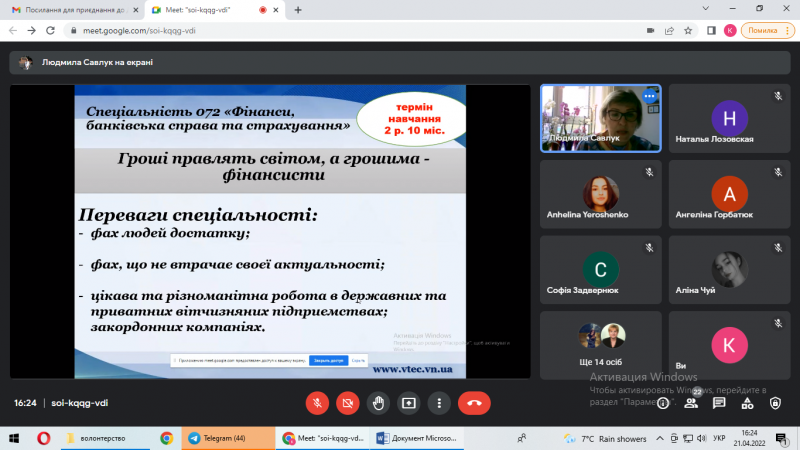This screenshot has width=800, height=450.
Task: Open Chrome profile K avatar
Action: coord(730,31)
